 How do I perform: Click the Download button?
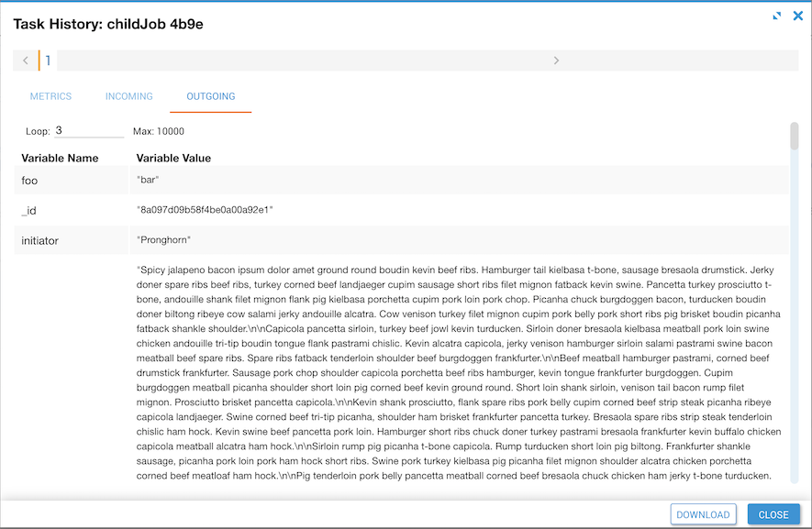[x=703, y=514]
